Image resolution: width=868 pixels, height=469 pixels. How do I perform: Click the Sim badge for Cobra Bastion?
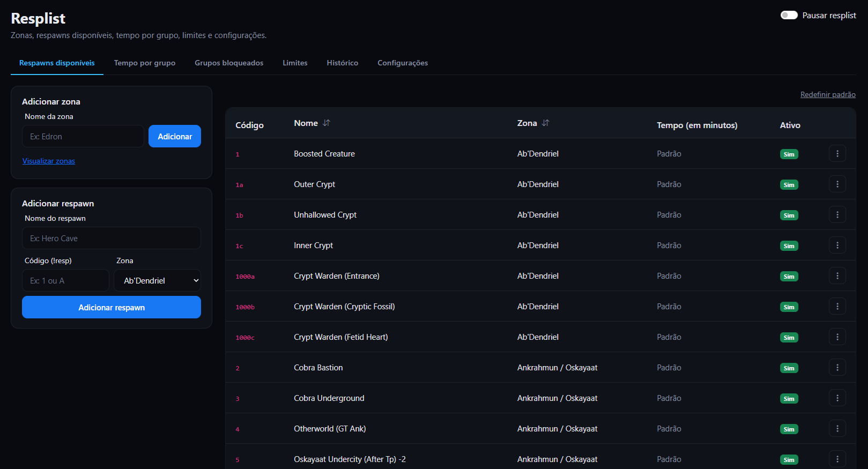[x=789, y=368]
